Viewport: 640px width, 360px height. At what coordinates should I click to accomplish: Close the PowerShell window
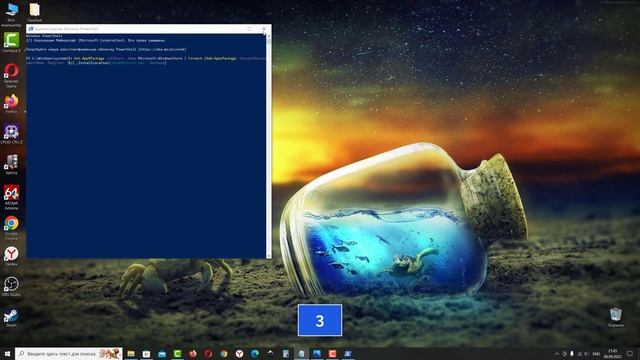pyautogui.click(x=264, y=29)
